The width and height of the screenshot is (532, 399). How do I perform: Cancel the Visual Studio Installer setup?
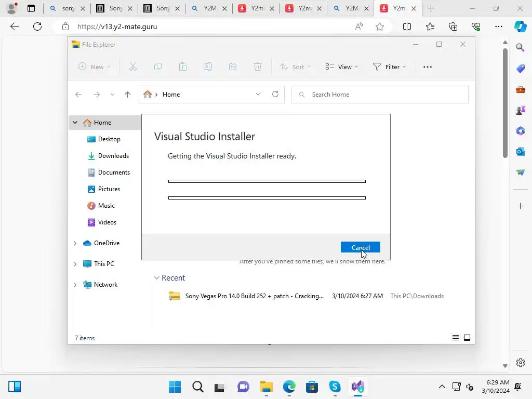361,247
